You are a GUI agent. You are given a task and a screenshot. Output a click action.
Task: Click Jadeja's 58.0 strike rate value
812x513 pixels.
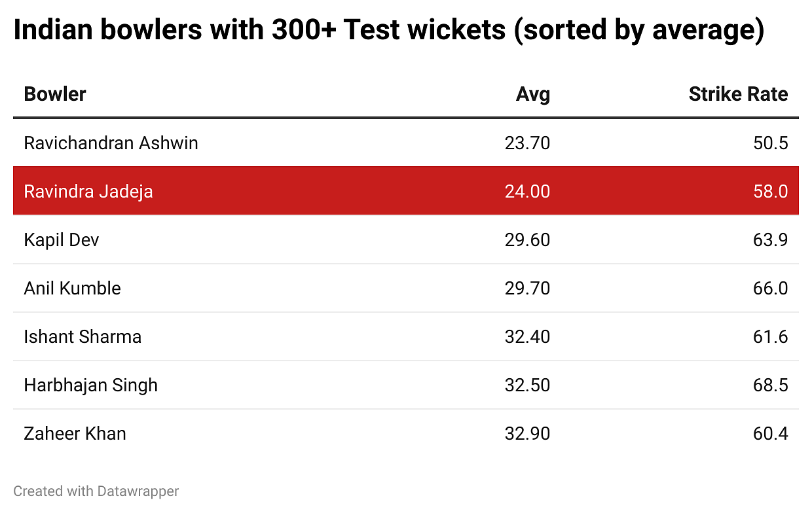coord(770,191)
